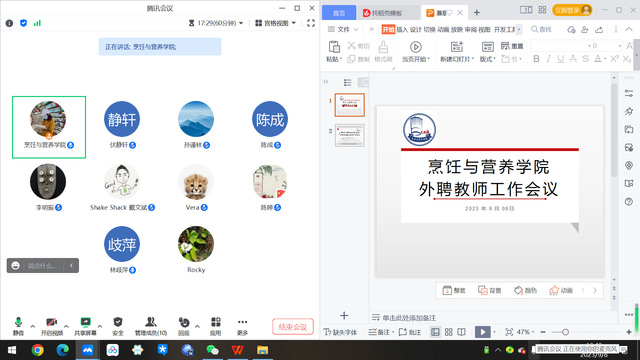Switch to outline view icon in slide panel
640x360 pixels.
[347, 82]
